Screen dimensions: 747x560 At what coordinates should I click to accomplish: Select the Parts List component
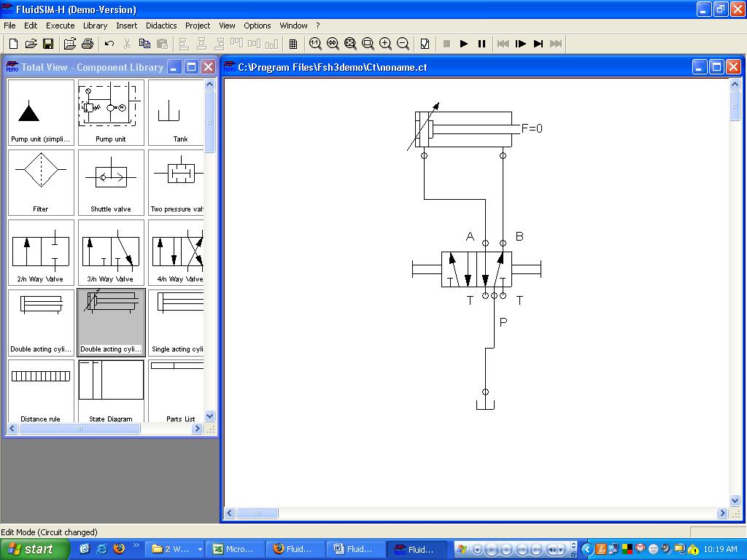176,391
